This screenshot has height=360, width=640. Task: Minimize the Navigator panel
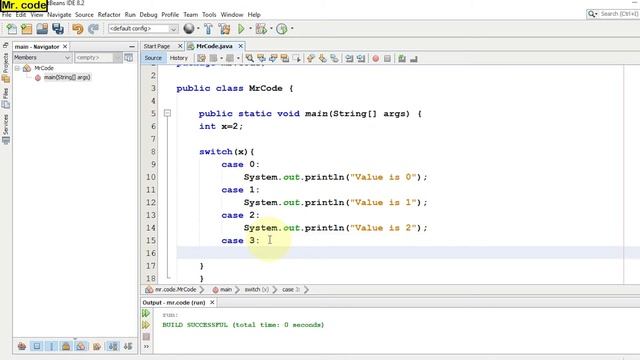131,47
